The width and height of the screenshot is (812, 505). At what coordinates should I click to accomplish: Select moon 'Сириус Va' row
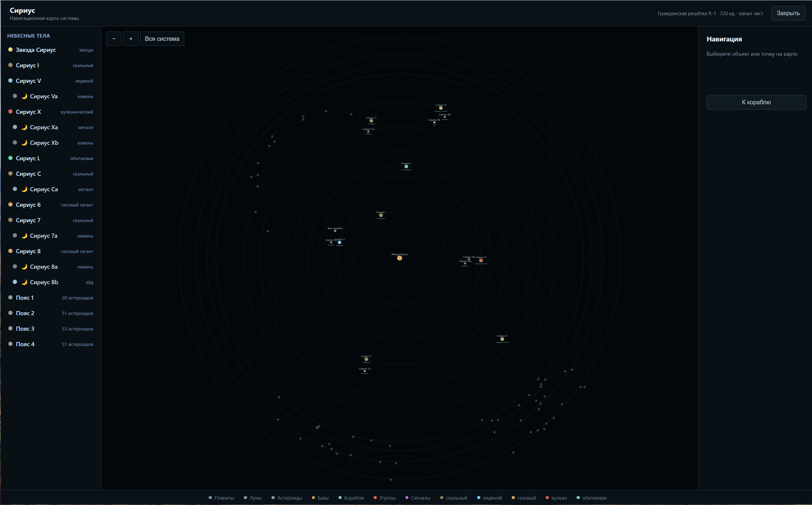[51, 96]
